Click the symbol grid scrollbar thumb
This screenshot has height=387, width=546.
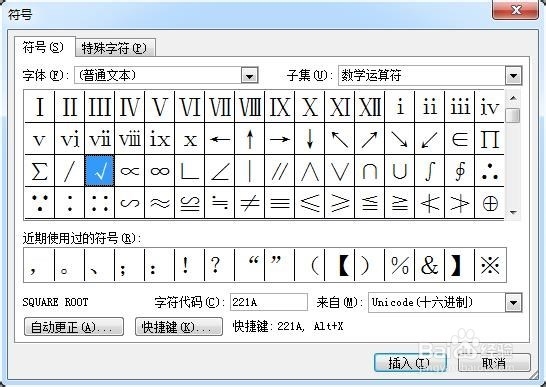click(513, 115)
